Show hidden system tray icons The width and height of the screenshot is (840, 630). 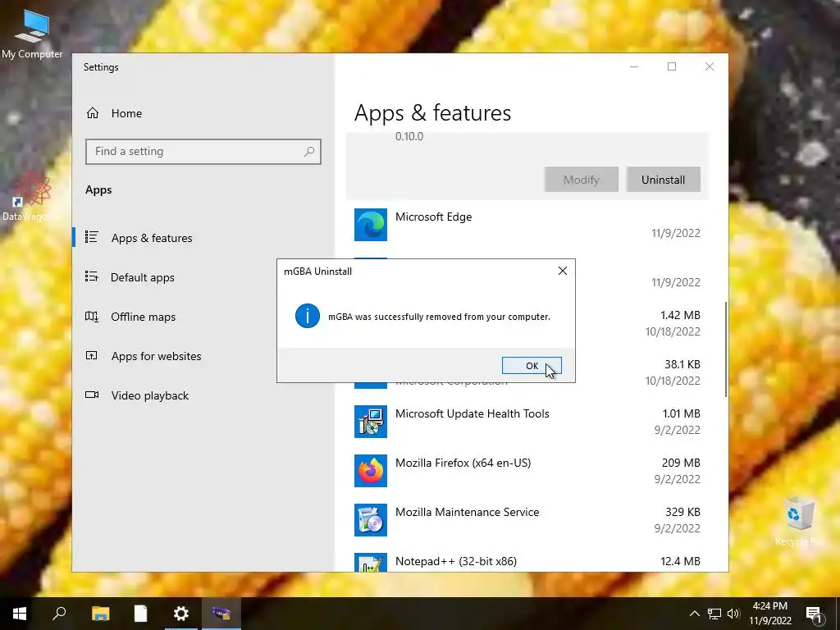(x=694, y=614)
